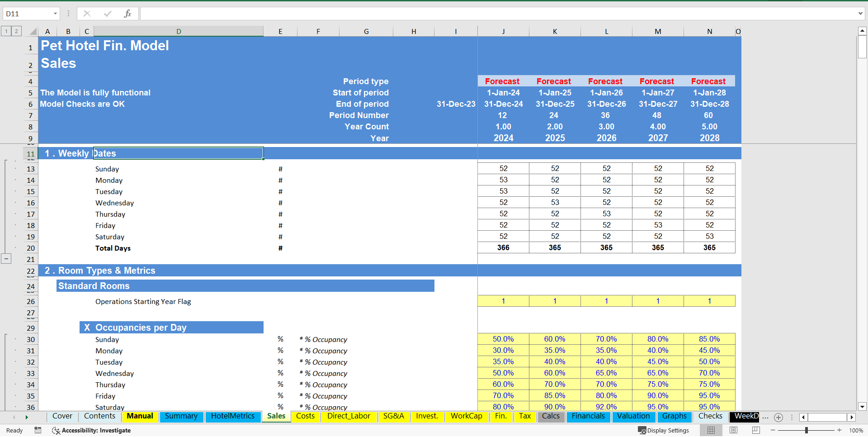Show outline level 1
The image size is (868, 437).
click(6, 31)
